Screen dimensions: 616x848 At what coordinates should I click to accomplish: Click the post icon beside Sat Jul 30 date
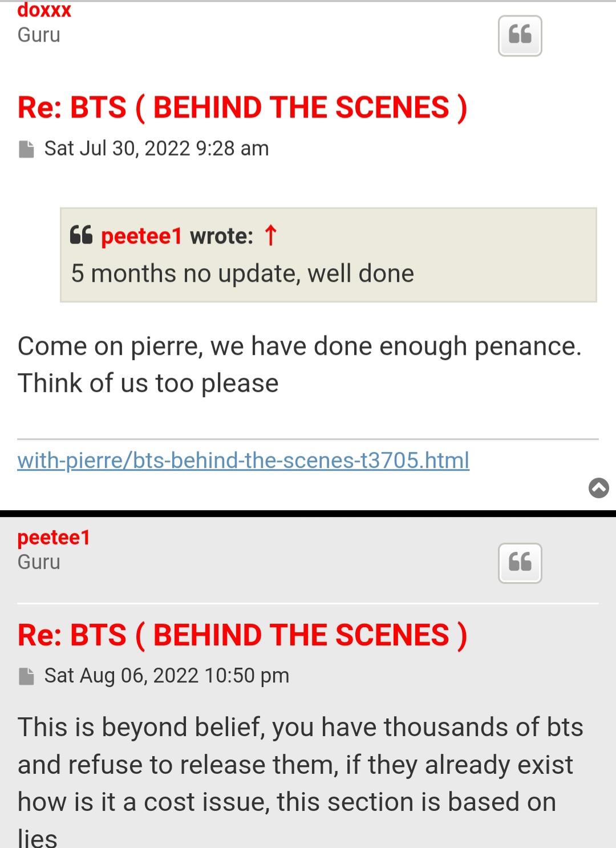[x=26, y=149]
